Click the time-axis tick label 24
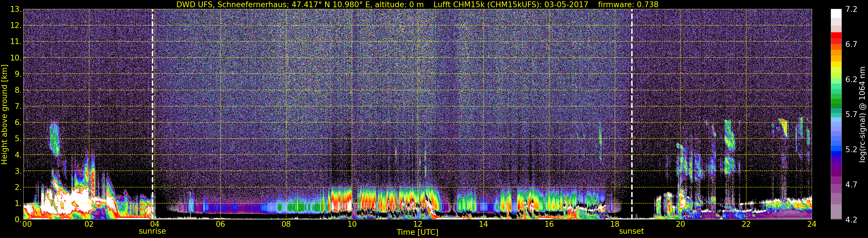 click(812, 224)
